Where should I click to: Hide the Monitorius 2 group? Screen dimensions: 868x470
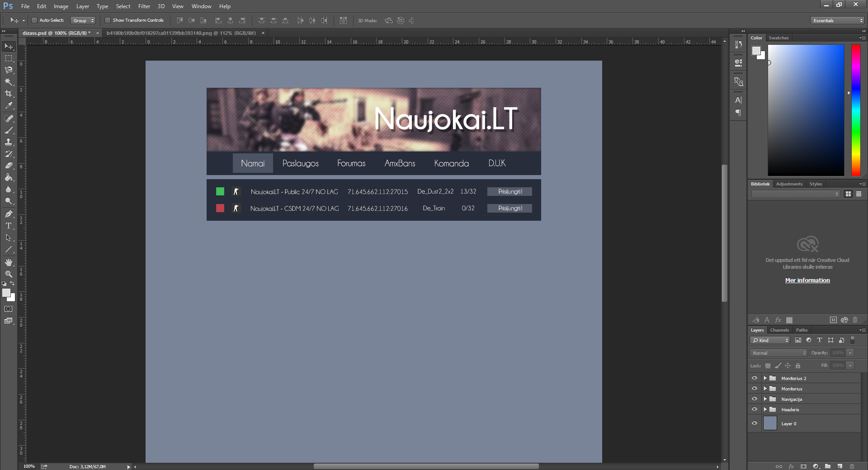click(754, 378)
